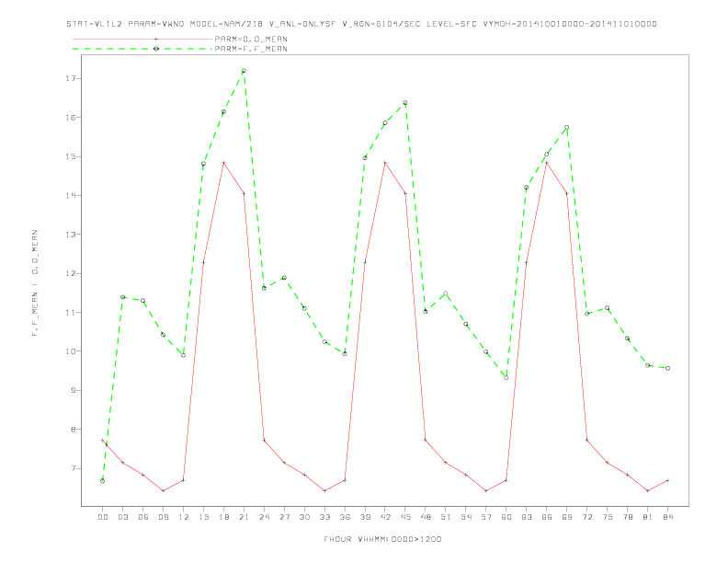The height and width of the screenshot is (563, 728).
Task: Click red O.O_MEAN marker at hour 09
Action: [163, 490]
